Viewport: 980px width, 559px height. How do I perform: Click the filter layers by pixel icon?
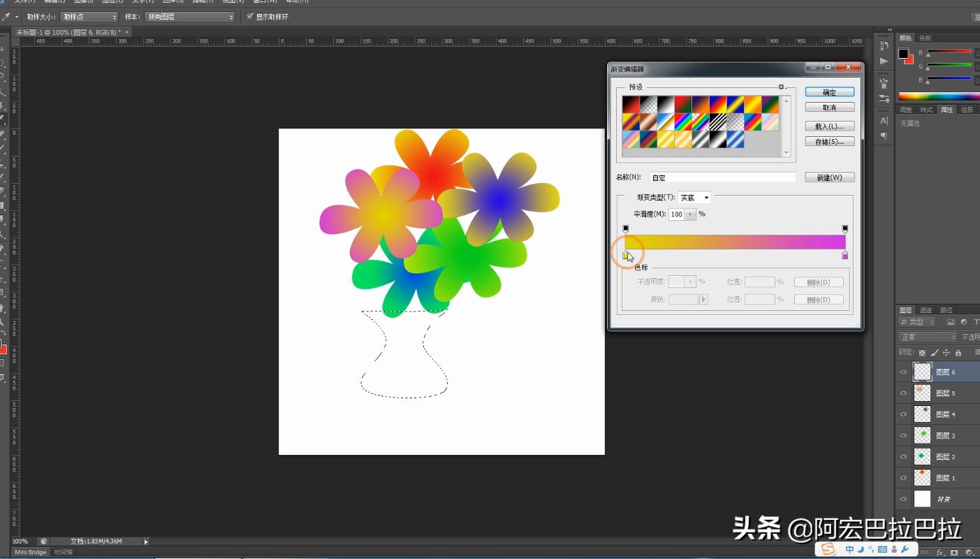tap(951, 322)
